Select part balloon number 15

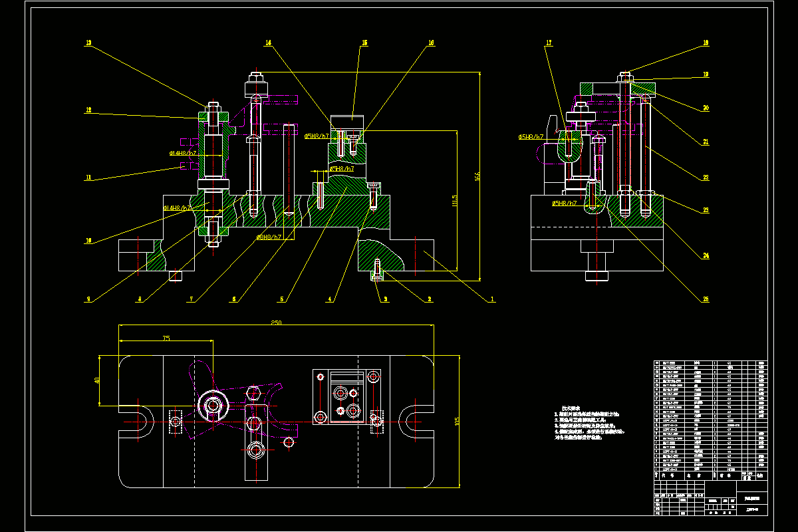(364, 43)
